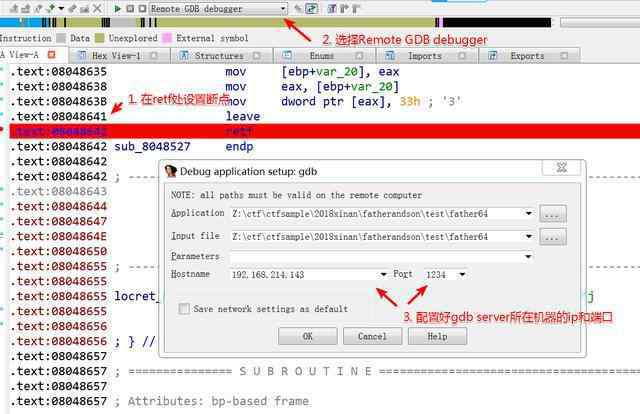
Task: Click the X delete icon in the toolbar
Action: point(97,8)
